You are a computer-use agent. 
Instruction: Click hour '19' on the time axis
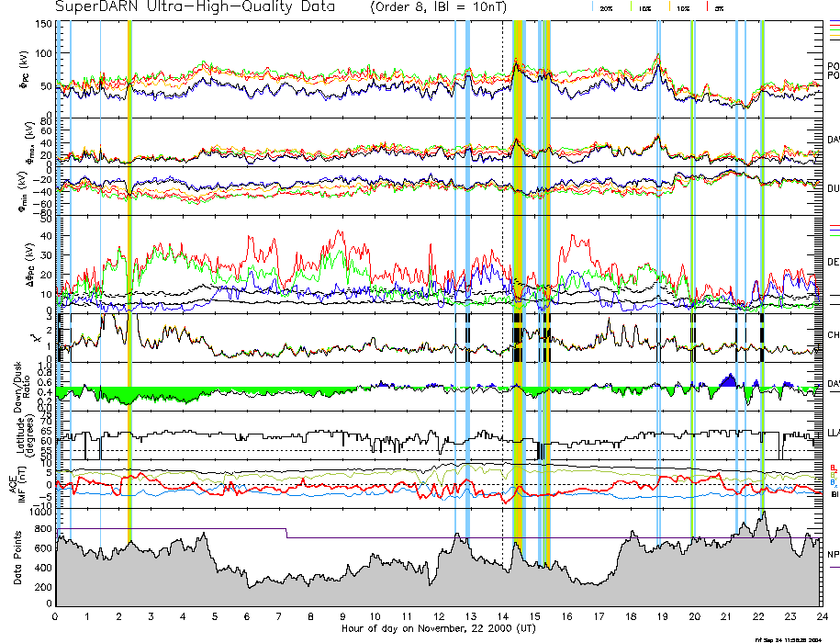tap(662, 616)
